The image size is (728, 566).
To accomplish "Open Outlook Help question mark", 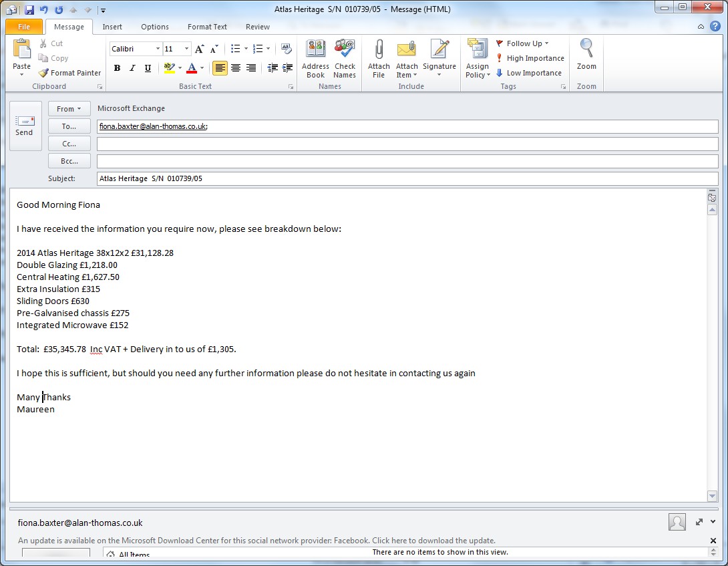I will [x=715, y=27].
